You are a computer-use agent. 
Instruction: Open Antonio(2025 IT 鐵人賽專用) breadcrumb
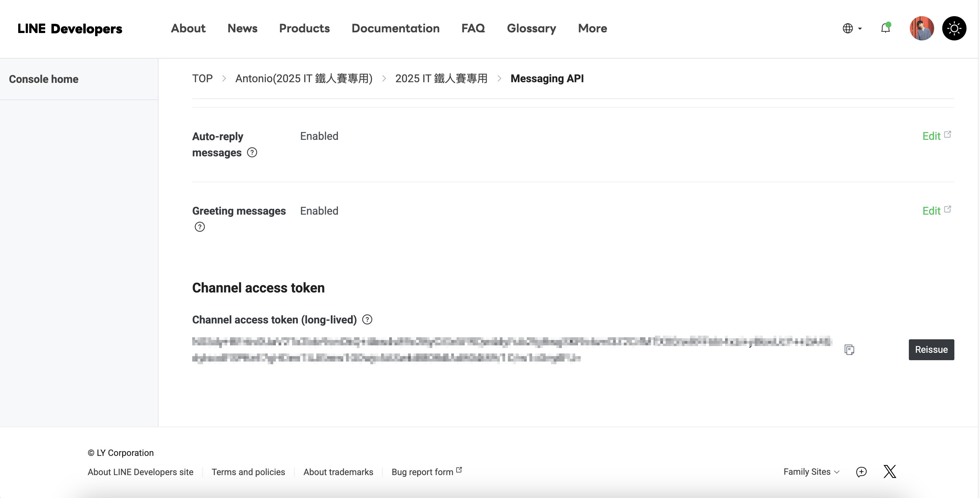coord(304,78)
